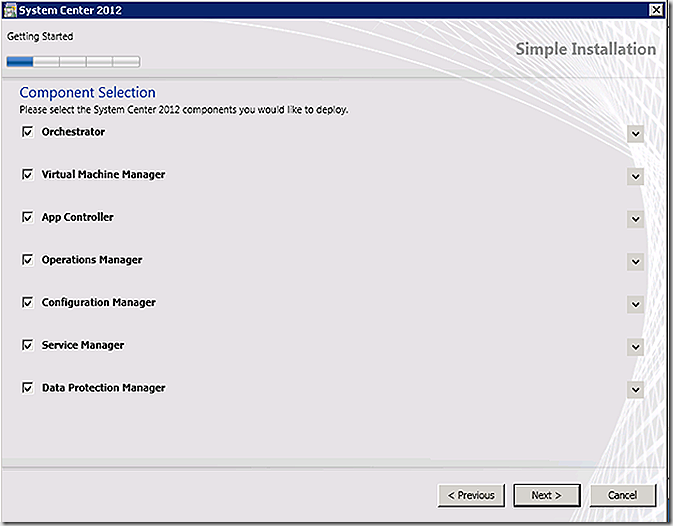Uncheck the Configuration Manager checkbox
Image resolution: width=673 pixels, height=526 pixels.
[x=27, y=302]
